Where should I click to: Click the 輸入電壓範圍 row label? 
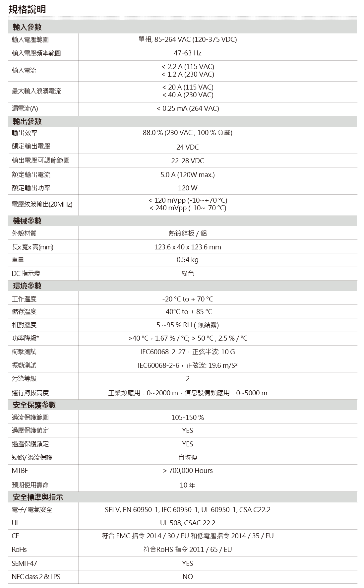30,40
